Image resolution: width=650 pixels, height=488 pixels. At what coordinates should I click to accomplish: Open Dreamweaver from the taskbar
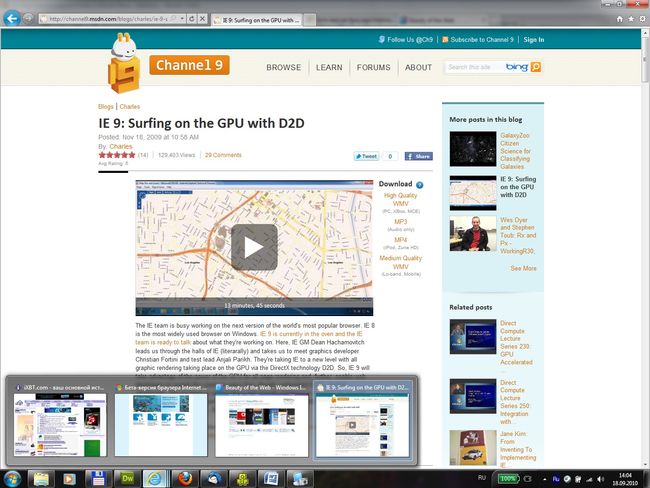coord(127,479)
